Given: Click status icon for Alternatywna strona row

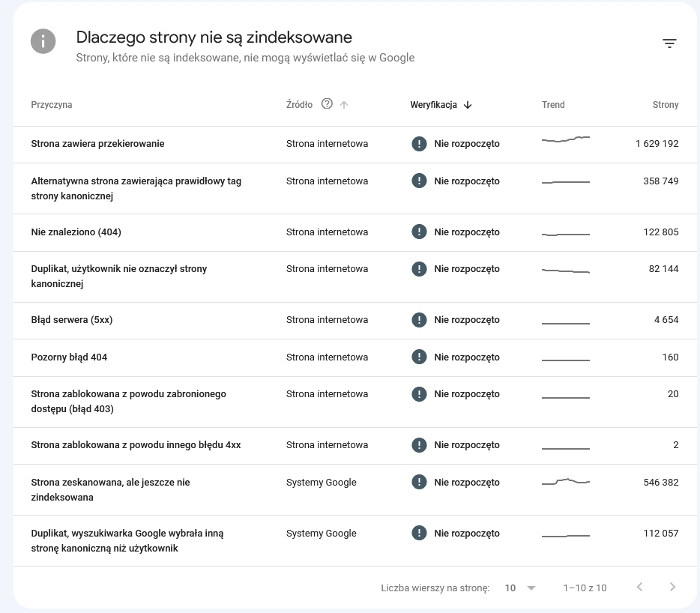Looking at the screenshot, I should point(419,181).
